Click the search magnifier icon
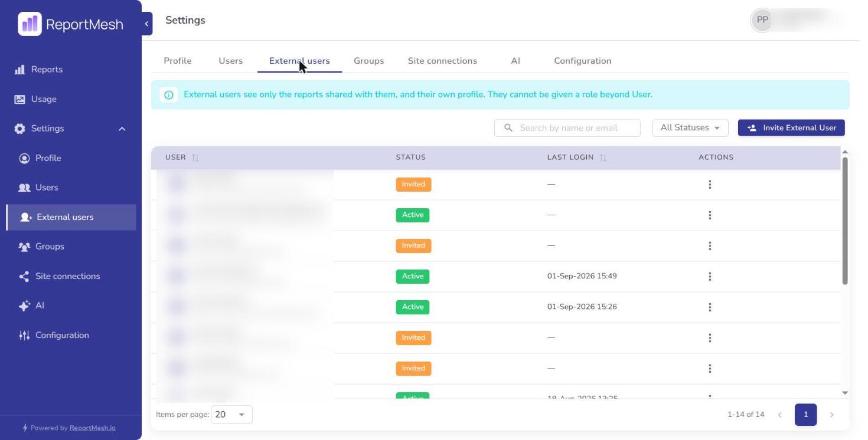This screenshot has width=868, height=440. tap(508, 128)
